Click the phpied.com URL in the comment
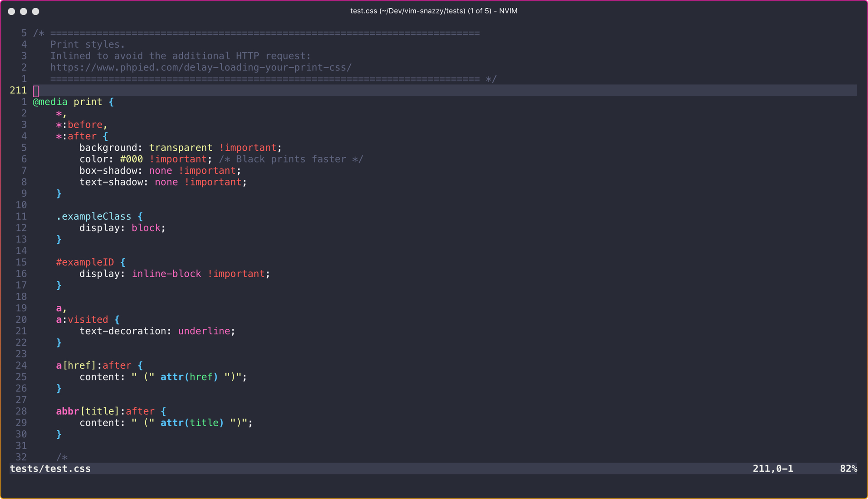The width and height of the screenshot is (868, 499). (x=201, y=68)
